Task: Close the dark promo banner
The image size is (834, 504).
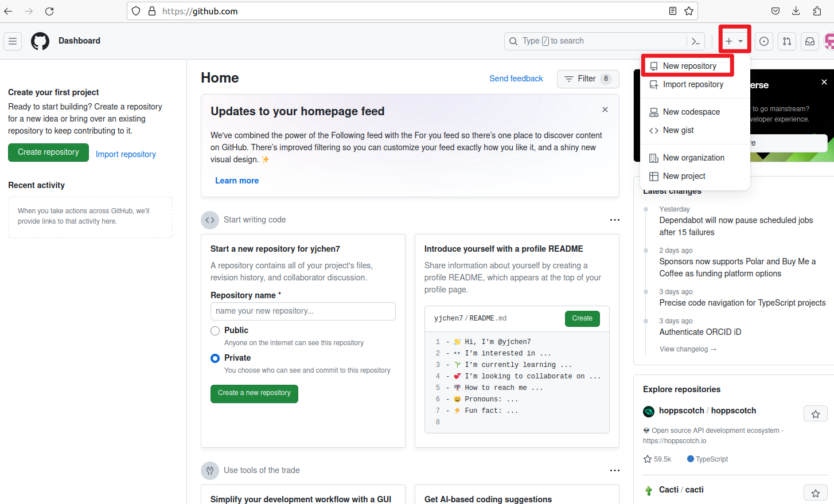Action: tap(824, 82)
